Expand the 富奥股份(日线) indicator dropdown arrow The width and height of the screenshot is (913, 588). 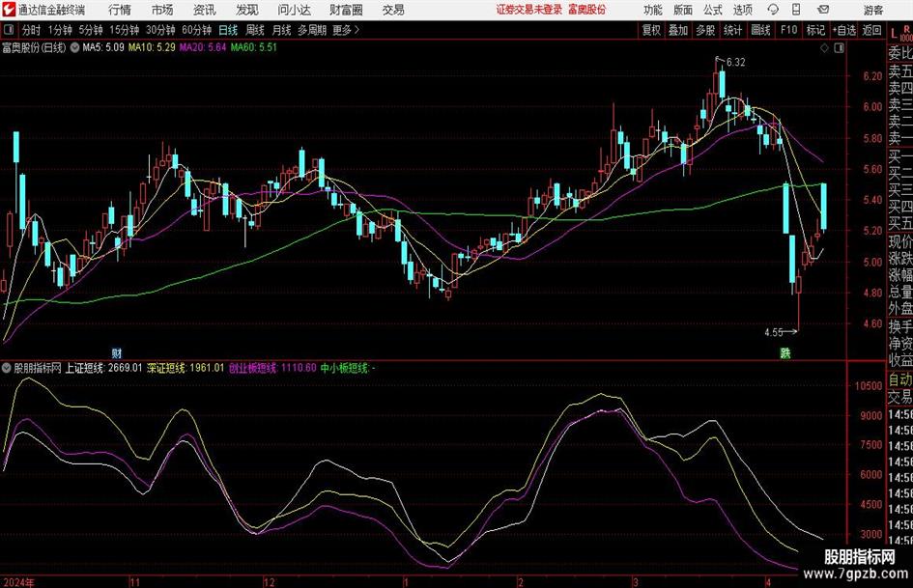pos(75,47)
